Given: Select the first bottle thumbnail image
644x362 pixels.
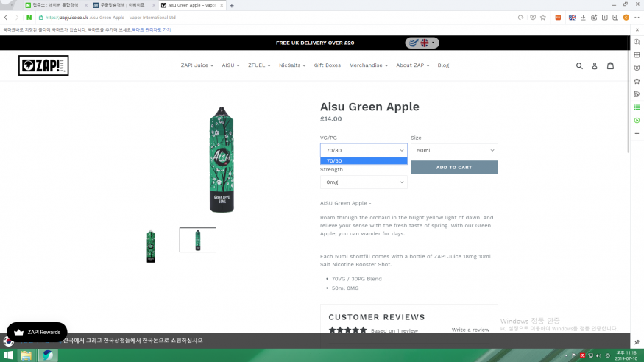Looking at the screenshot, I should [151, 246].
